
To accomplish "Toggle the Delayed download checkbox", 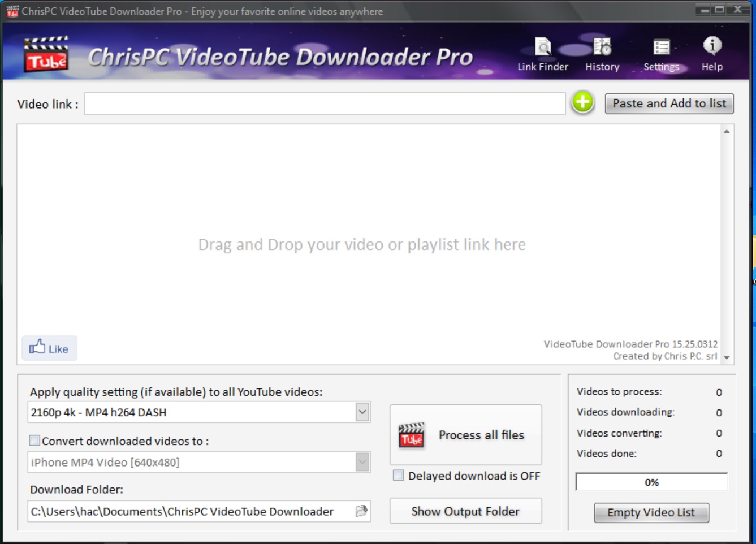I will (x=399, y=476).
